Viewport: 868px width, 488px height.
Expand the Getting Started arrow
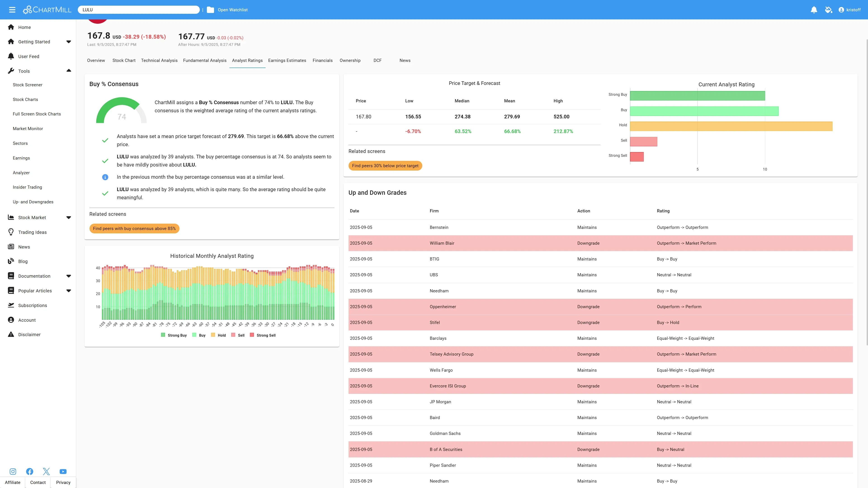click(69, 42)
